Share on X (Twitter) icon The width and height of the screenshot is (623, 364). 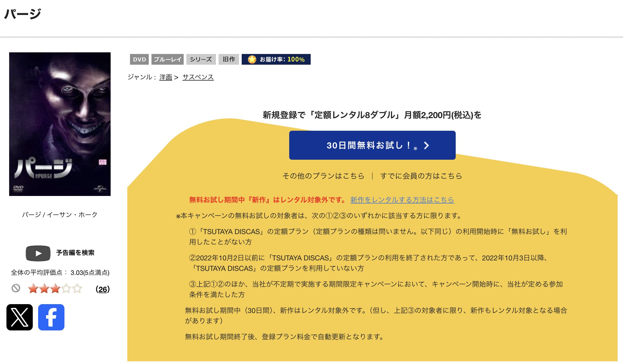coord(20,317)
